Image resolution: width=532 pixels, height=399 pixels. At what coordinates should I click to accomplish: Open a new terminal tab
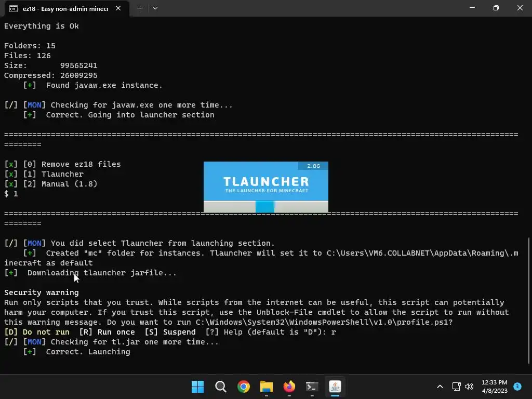140,8
